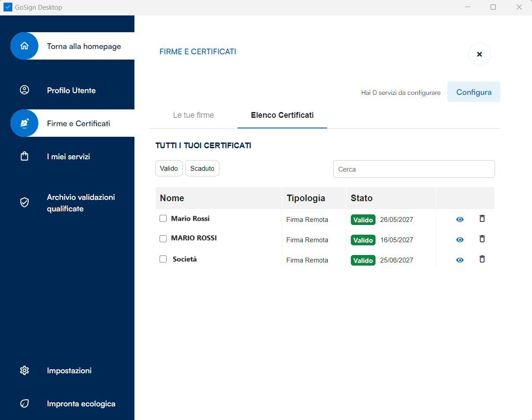Tick the MARIO ROSSI uppercase checkbox

pyautogui.click(x=163, y=239)
